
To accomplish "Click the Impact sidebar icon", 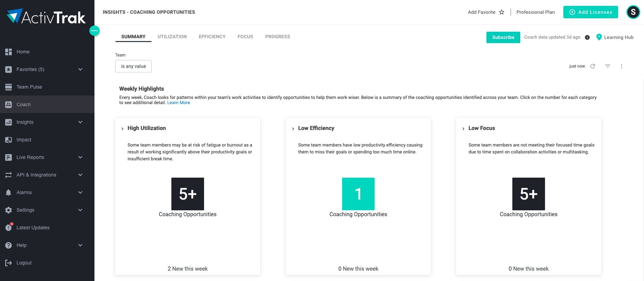I will coord(9,140).
